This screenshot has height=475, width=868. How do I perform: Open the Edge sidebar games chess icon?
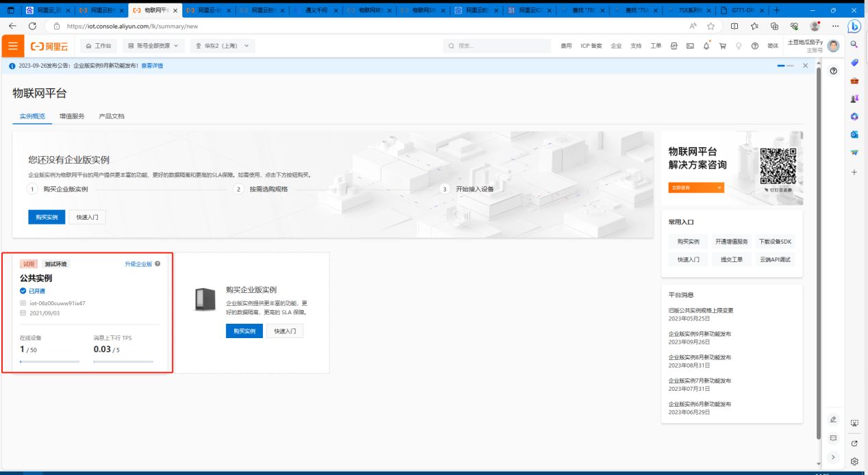(854, 99)
